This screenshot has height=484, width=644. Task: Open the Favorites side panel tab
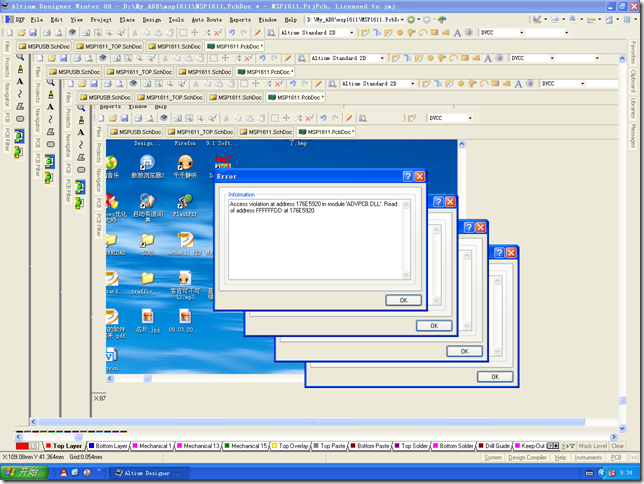point(634,53)
